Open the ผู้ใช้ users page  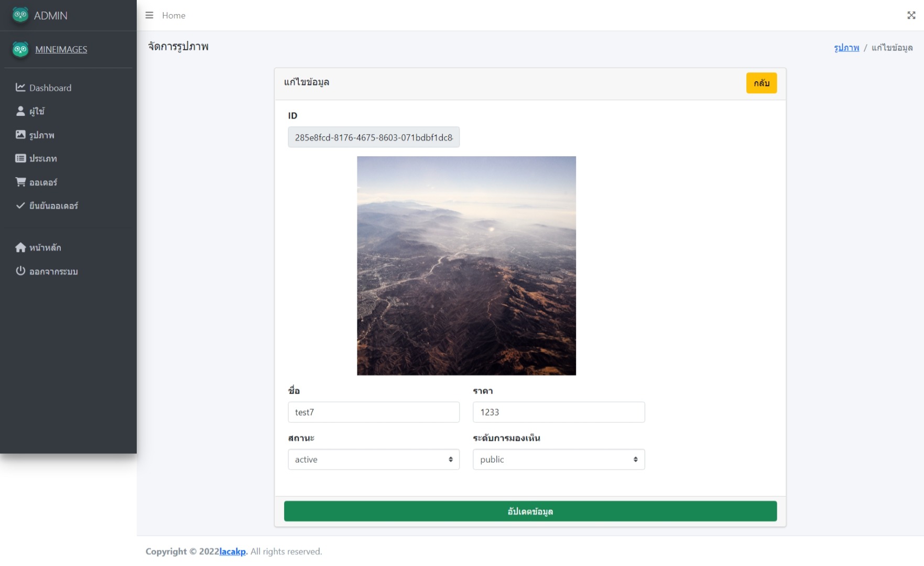(x=68, y=111)
